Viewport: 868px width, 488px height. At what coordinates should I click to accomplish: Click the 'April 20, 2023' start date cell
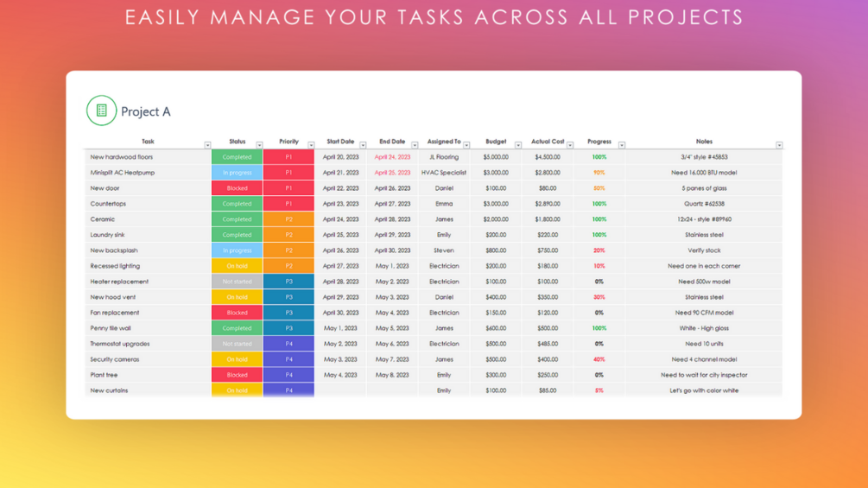[340, 157]
